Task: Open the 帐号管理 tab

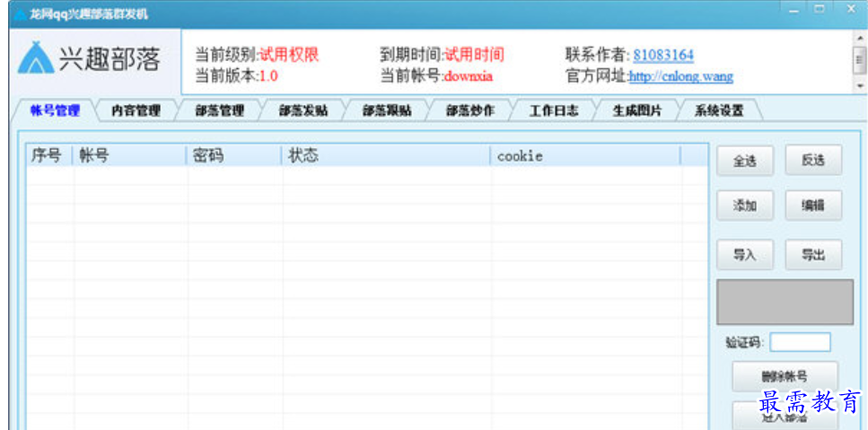Action: (x=55, y=110)
